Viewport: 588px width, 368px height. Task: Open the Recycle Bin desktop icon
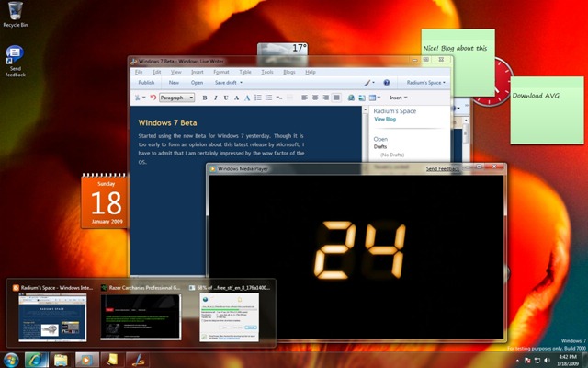click(x=16, y=15)
